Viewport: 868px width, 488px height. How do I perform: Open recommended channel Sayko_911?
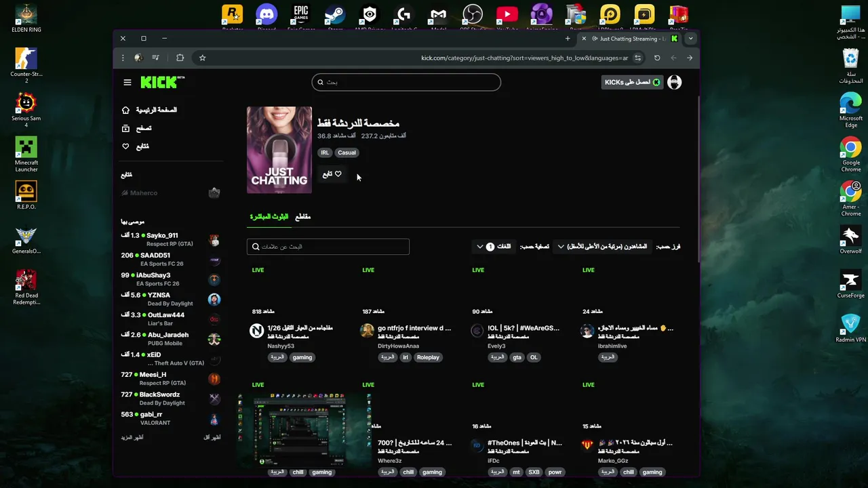pyautogui.click(x=171, y=239)
